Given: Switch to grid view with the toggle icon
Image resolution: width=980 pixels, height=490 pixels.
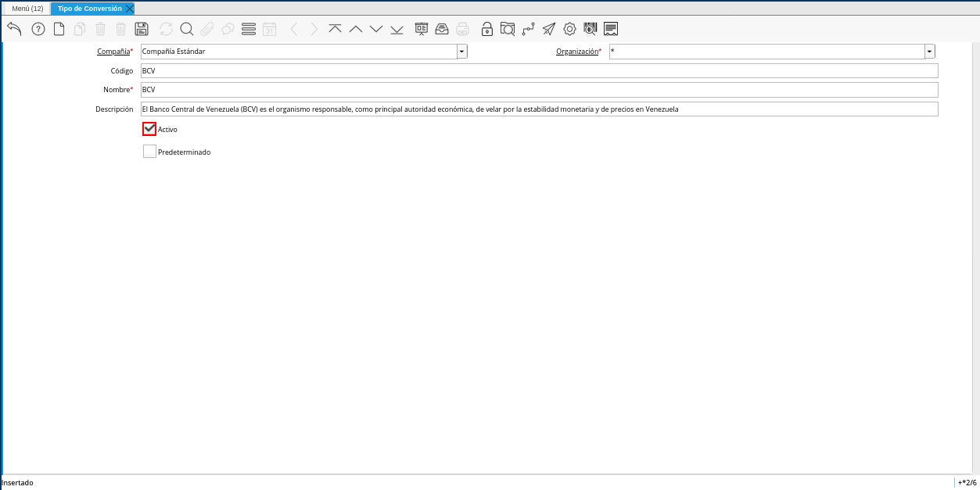Looking at the screenshot, I should tap(248, 28).
